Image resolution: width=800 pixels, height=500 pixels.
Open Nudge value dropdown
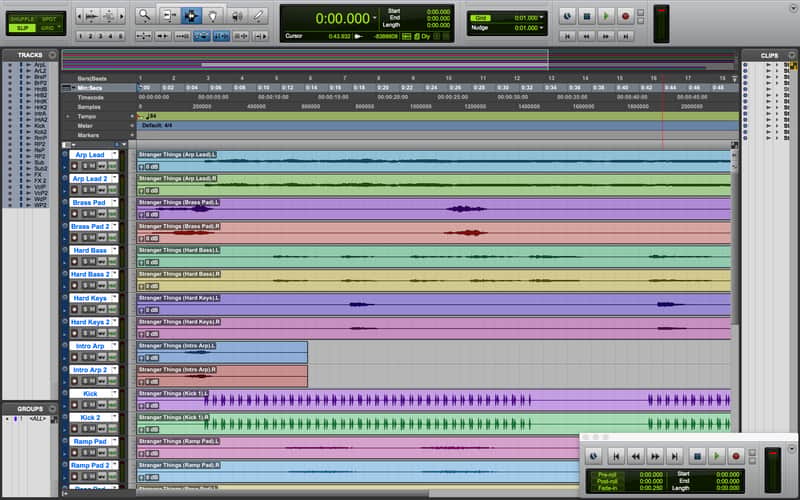pyautogui.click(x=541, y=28)
